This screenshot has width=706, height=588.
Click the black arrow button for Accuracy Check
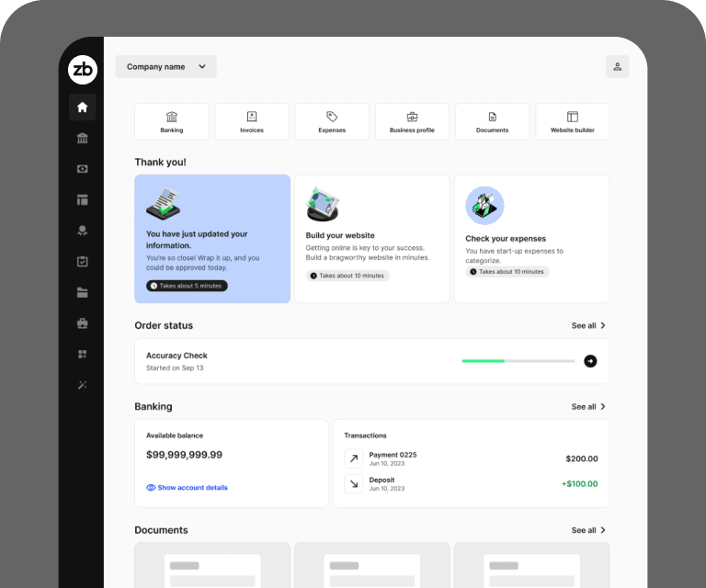pos(590,361)
